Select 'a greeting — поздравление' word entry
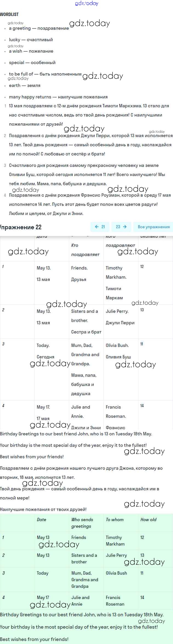The height and width of the screenshot is (644, 173). pyautogui.click(x=39, y=28)
